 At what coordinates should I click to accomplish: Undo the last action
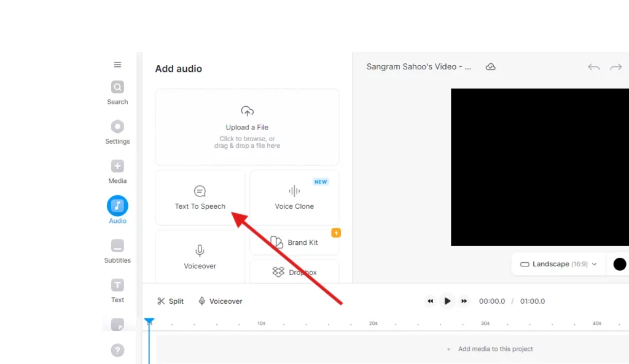tap(594, 67)
